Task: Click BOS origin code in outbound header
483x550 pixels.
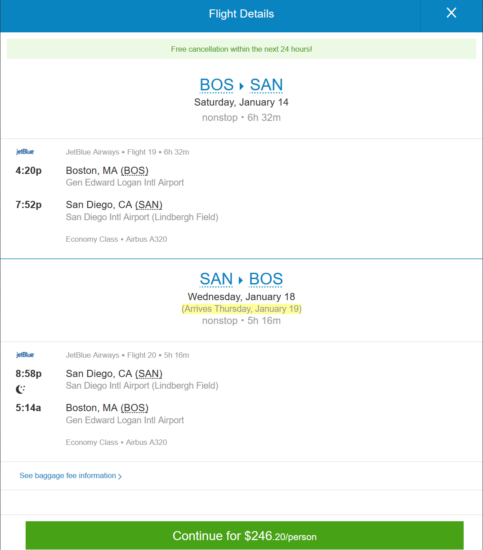Action: point(216,85)
